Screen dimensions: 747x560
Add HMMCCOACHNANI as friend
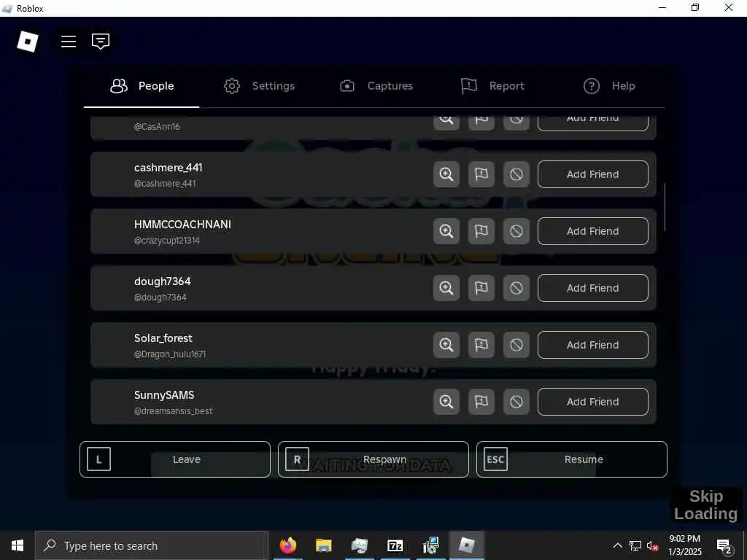pyautogui.click(x=592, y=231)
